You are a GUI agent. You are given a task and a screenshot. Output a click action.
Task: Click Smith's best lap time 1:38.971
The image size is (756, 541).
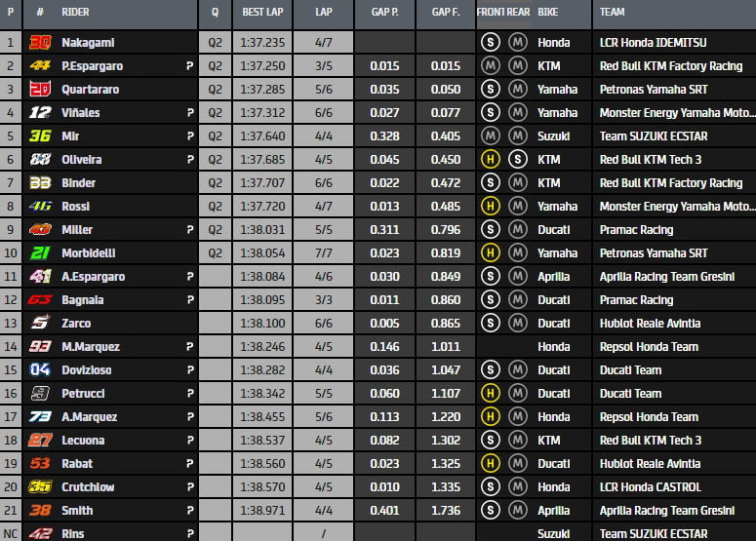point(261,510)
